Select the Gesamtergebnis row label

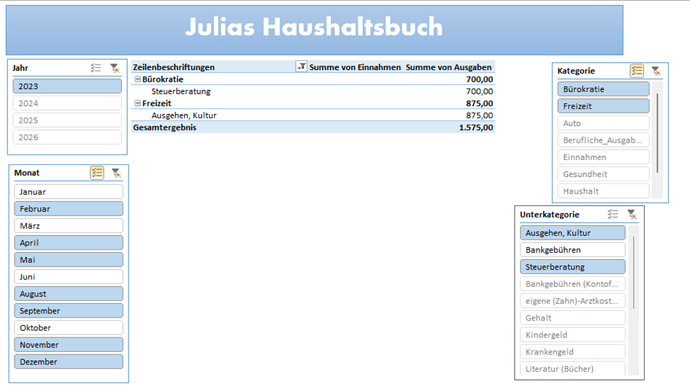point(165,127)
